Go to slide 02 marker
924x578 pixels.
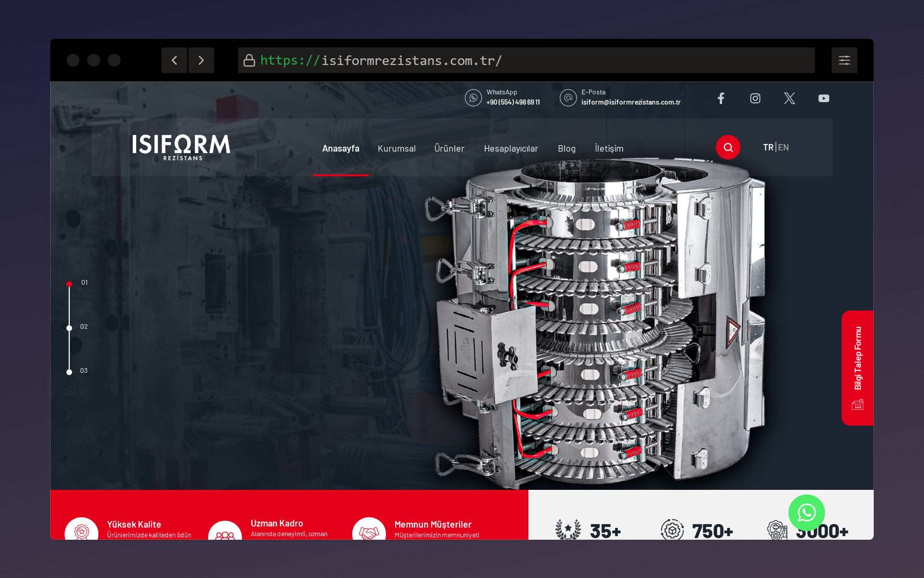coord(69,328)
